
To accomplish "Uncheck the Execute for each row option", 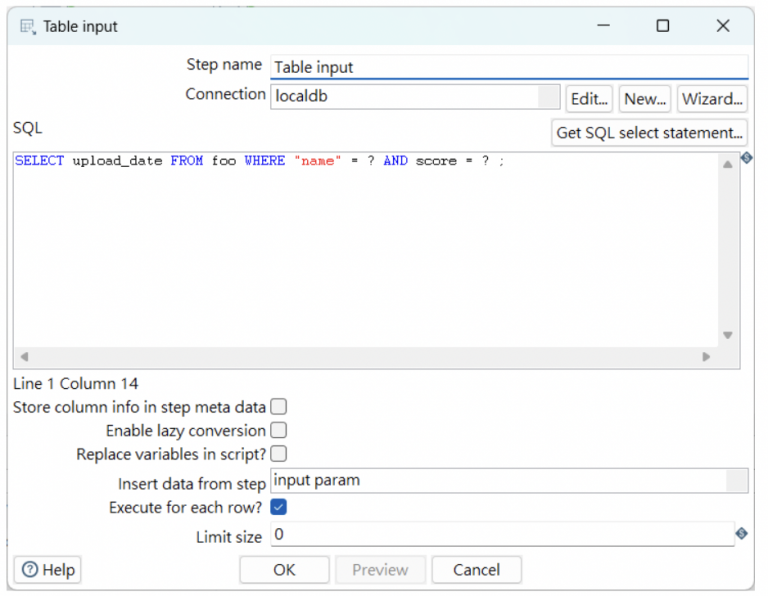I will pos(279,507).
